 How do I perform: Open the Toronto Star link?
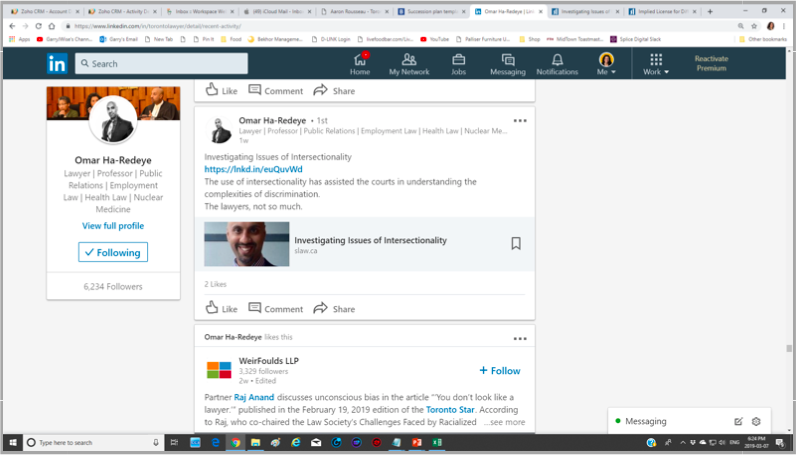450,410
